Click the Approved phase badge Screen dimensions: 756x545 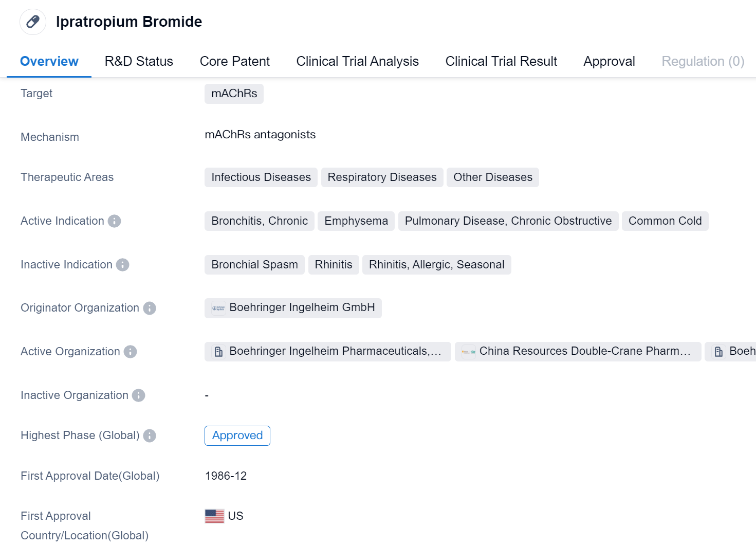(x=237, y=435)
